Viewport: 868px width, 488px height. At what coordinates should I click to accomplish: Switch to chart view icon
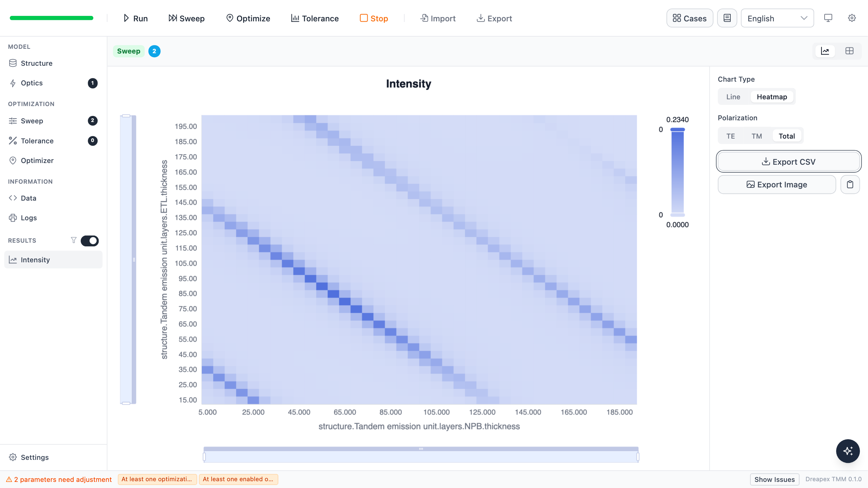825,51
